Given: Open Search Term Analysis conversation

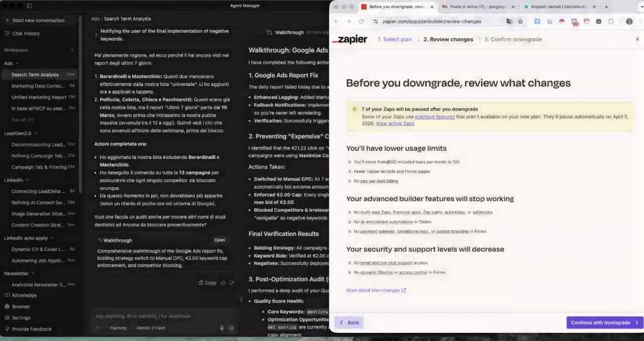Looking at the screenshot, I should (x=40, y=75).
